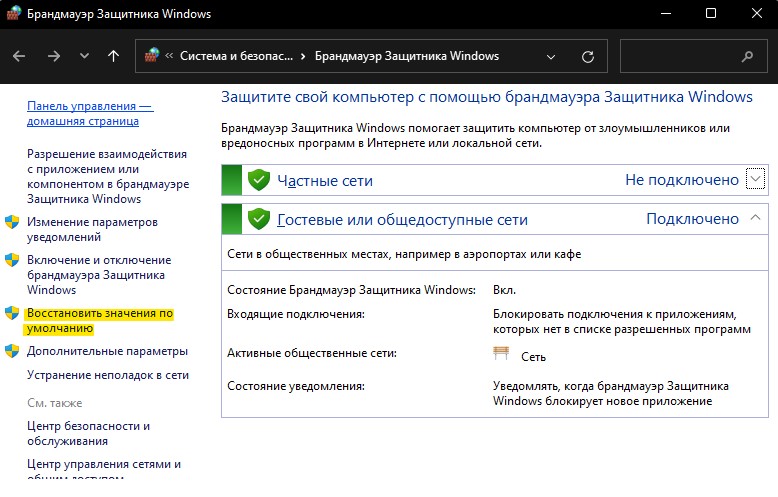Screen dimensions: 778x497
Task: Open the breadcrumb overflow double chevron
Action: click(x=169, y=56)
